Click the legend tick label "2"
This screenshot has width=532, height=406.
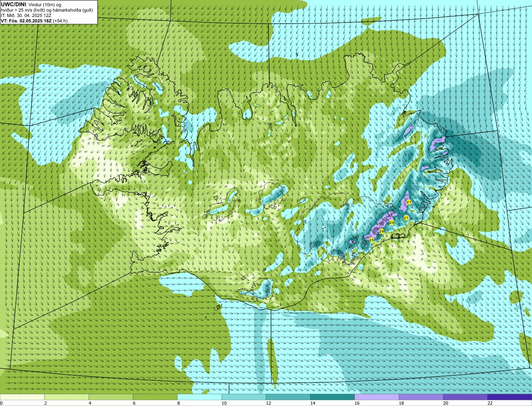[45, 403]
